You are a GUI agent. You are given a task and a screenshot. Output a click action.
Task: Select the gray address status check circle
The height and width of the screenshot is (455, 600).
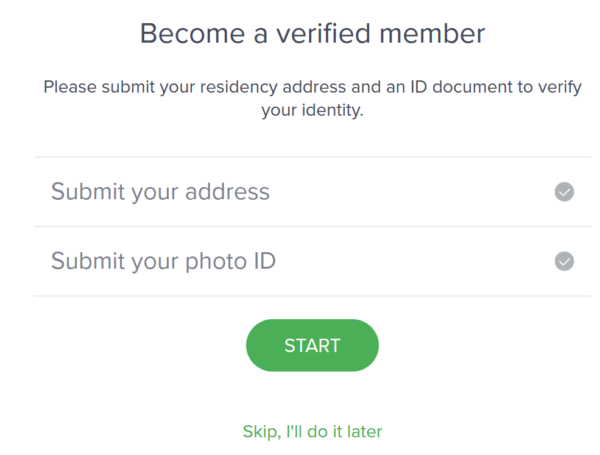click(x=564, y=192)
